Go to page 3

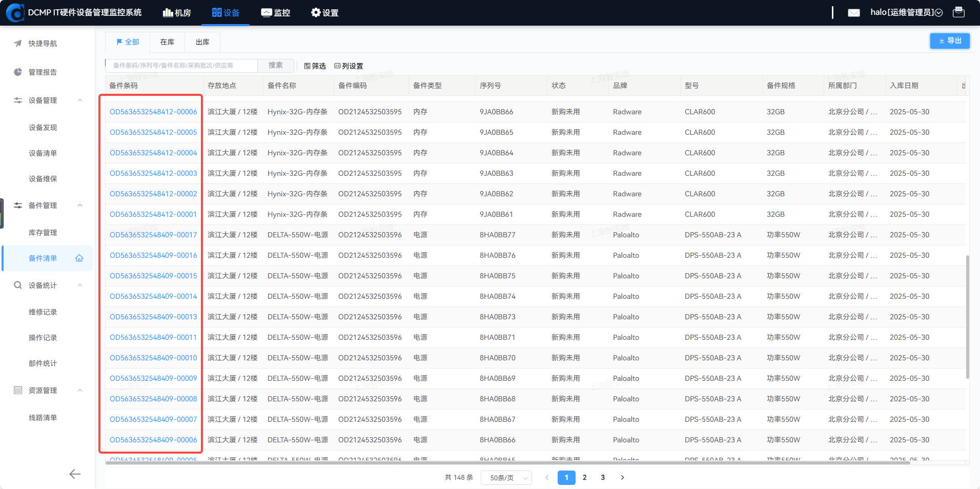[603, 478]
